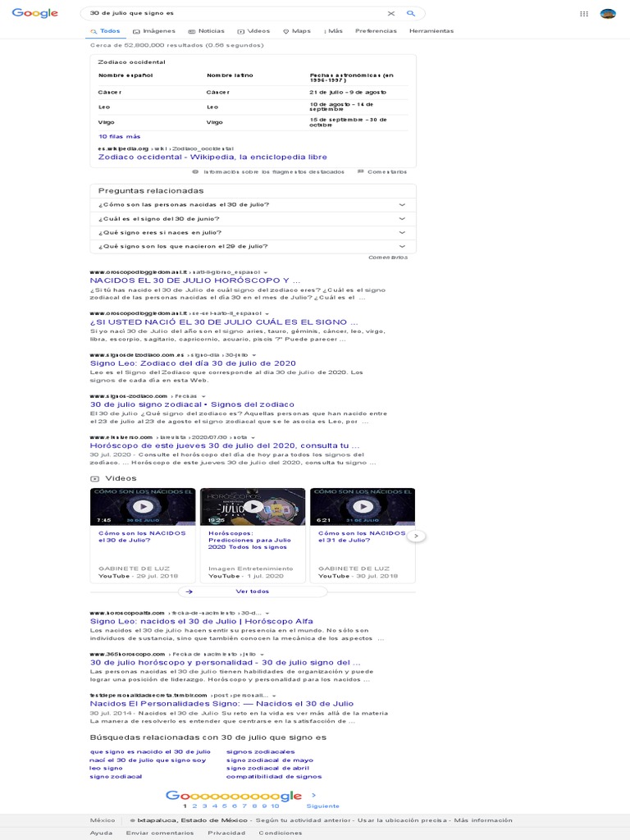Open dropdown arrow by 365horoscopo.com URL
Screen dimensions: 630x840
click(262, 655)
